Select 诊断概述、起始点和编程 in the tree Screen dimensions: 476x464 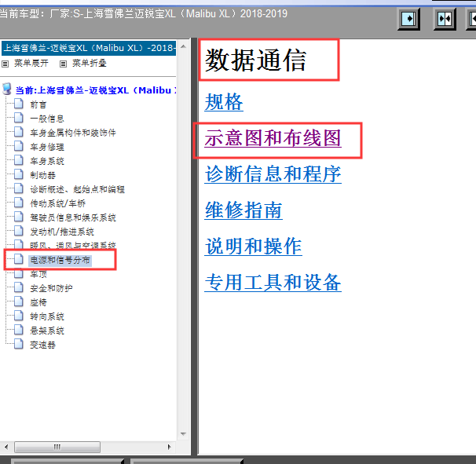(78, 190)
